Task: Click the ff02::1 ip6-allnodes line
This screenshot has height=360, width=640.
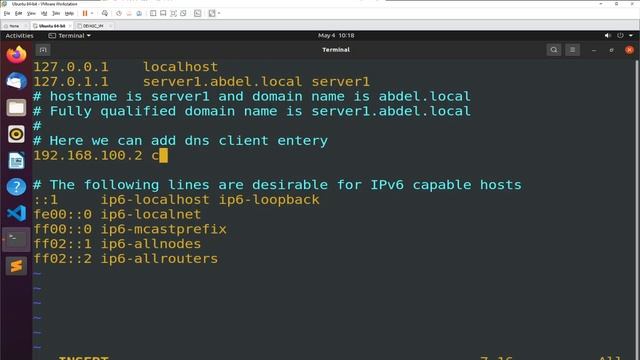Action: (117, 244)
